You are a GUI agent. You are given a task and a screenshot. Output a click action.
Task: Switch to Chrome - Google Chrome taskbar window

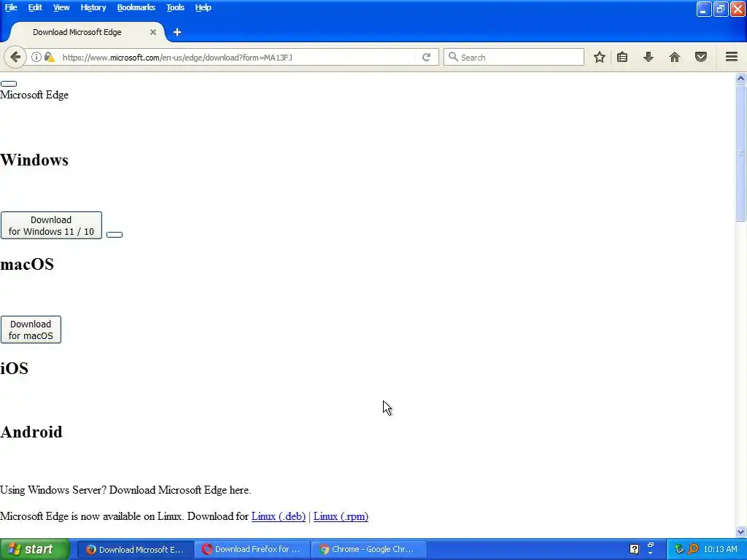point(368,550)
